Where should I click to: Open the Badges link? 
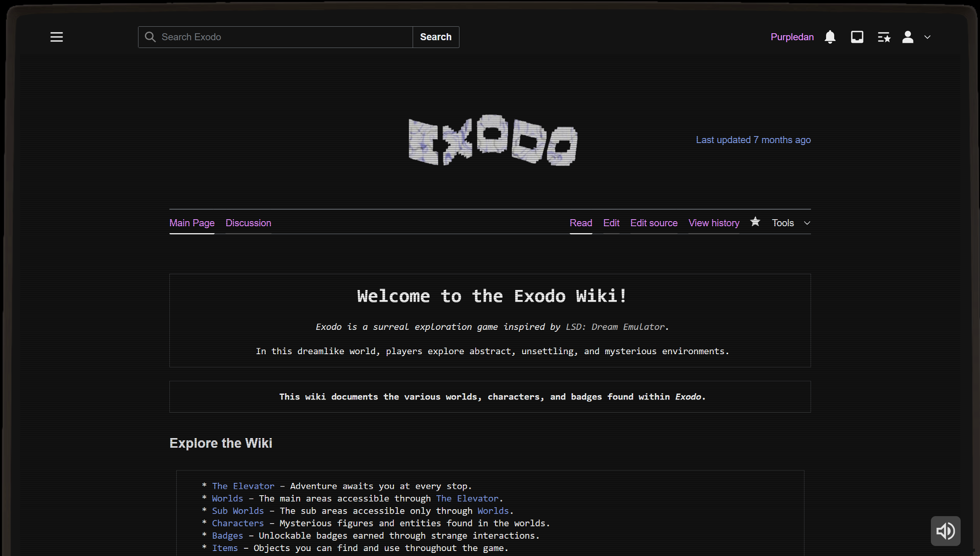(227, 536)
